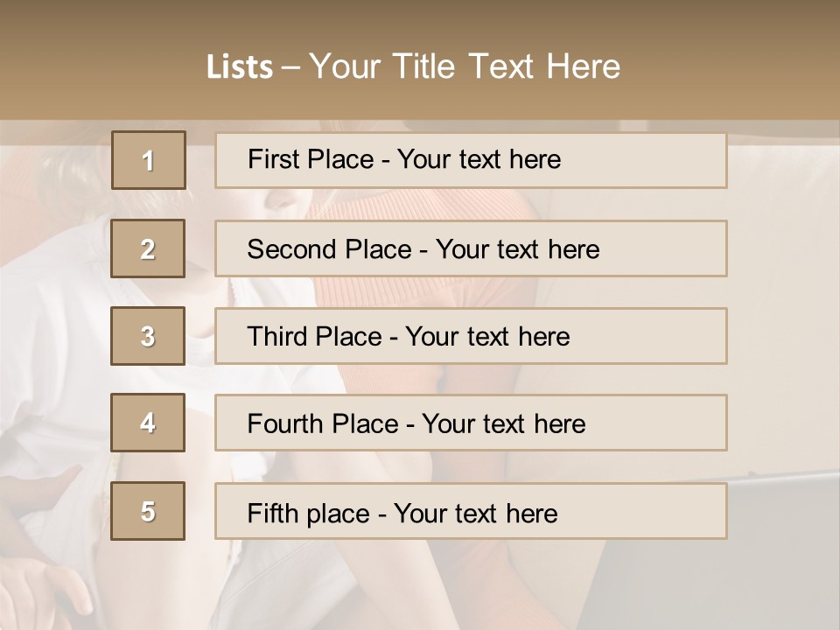Viewport: 840px width, 630px height.
Task: Click the number 2 box
Action: 148,248
